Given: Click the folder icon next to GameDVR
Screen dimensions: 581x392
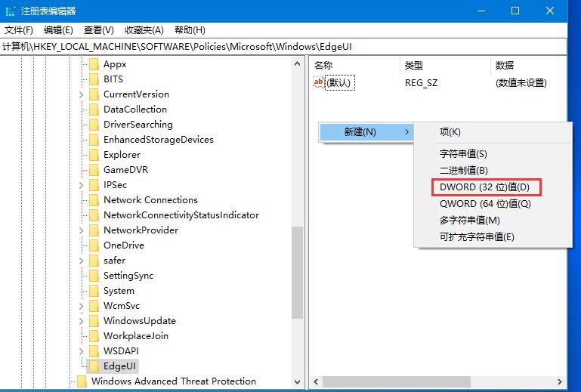Looking at the screenshot, I should click(x=94, y=170).
